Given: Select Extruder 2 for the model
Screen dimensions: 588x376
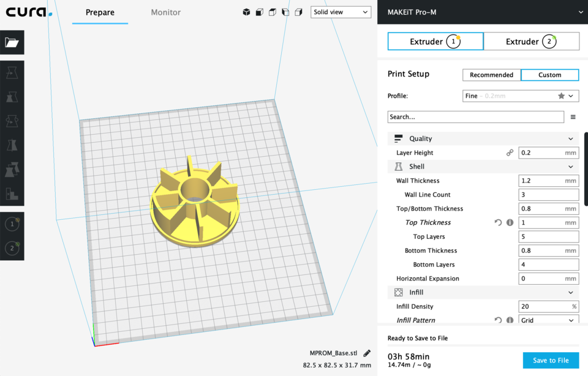Looking at the screenshot, I should [12, 249].
